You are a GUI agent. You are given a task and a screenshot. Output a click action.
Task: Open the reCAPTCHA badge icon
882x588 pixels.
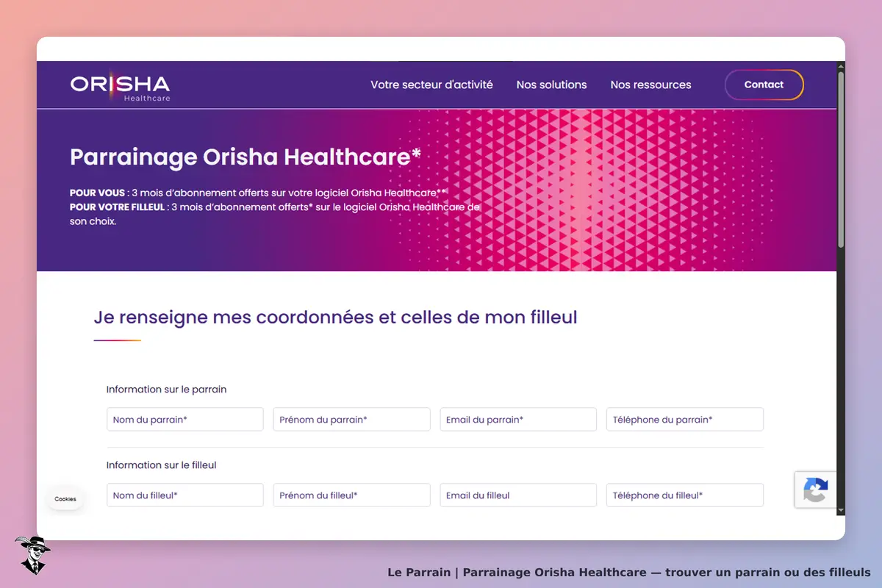[x=816, y=490]
